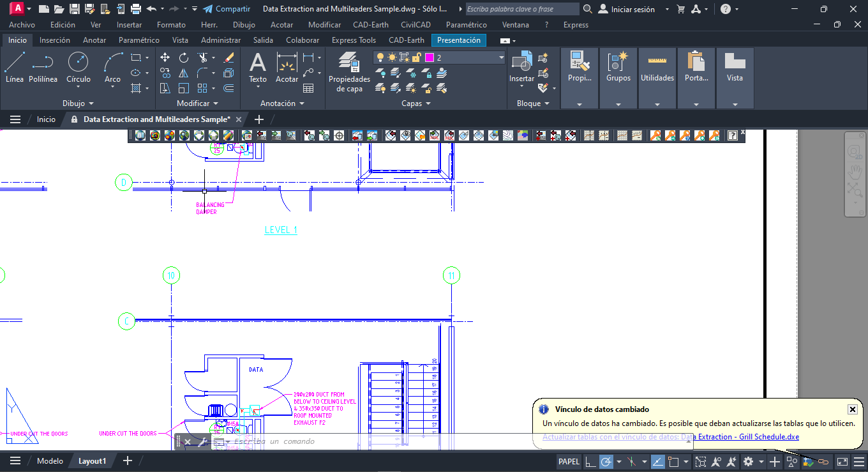
Task: Expand the Bloque panel
Action: point(533,103)
